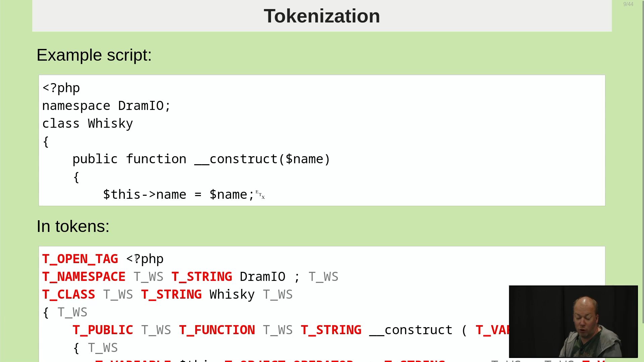Click the red T_FUNCTION token

pyautogui.click(x=217, y=330)
